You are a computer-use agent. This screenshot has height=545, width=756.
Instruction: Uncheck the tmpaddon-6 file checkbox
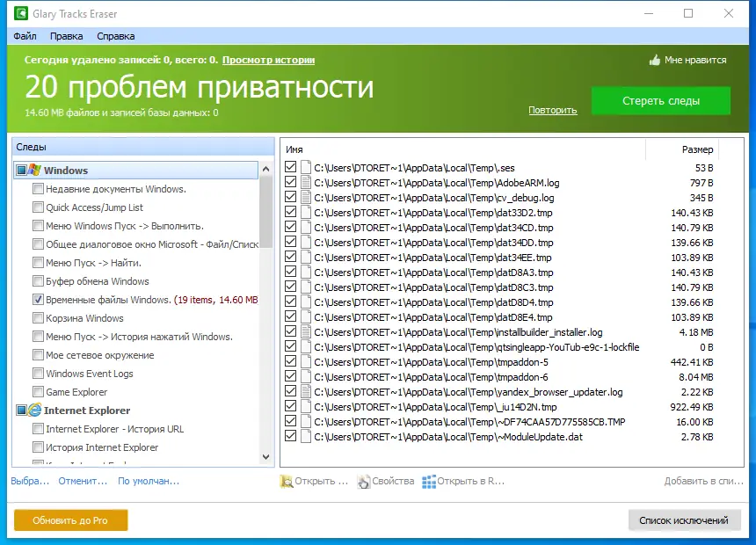click(x=290, y=376)
